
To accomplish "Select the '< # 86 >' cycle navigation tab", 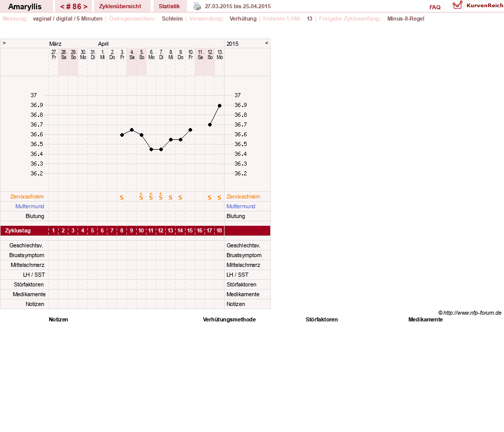I will [x=73, y=7].
